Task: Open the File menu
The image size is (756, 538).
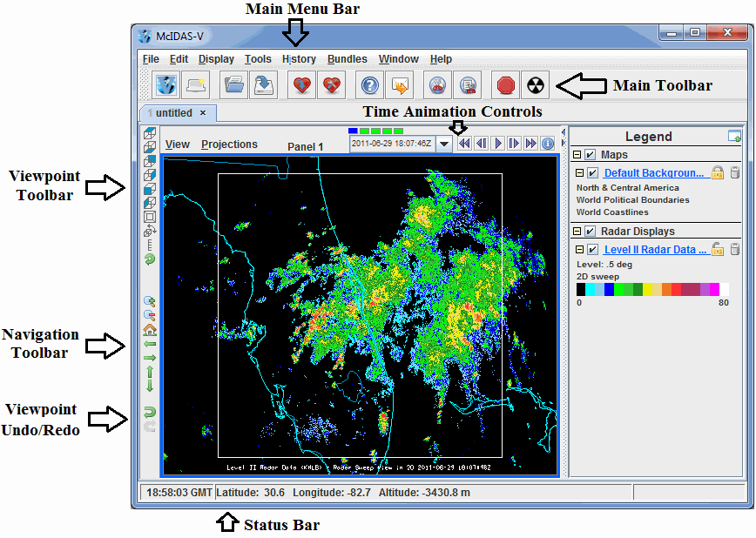Action: (151, 59)
